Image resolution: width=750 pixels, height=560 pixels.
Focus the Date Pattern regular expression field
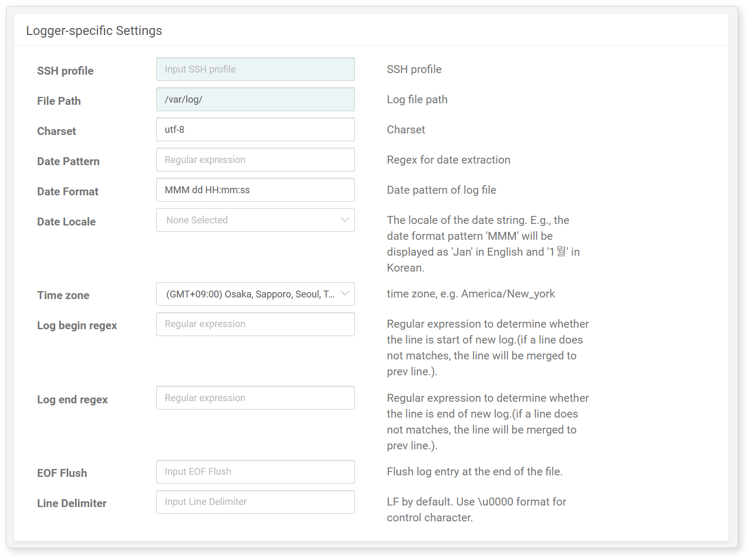255,160
